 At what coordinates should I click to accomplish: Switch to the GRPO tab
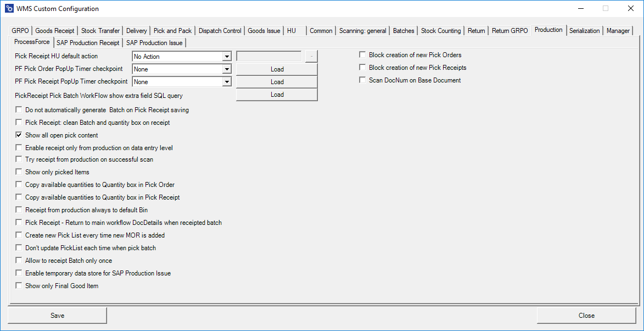pyautogui.click(x=20, y=31)
